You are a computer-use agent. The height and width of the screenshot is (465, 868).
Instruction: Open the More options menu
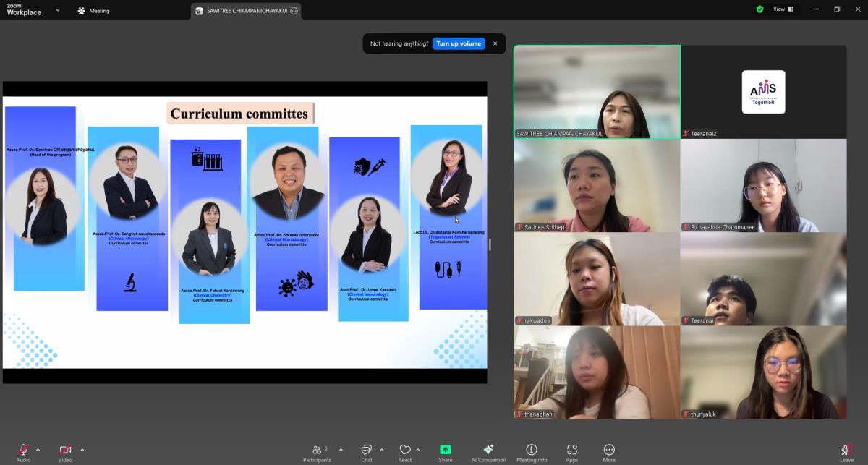coord(609,453)
